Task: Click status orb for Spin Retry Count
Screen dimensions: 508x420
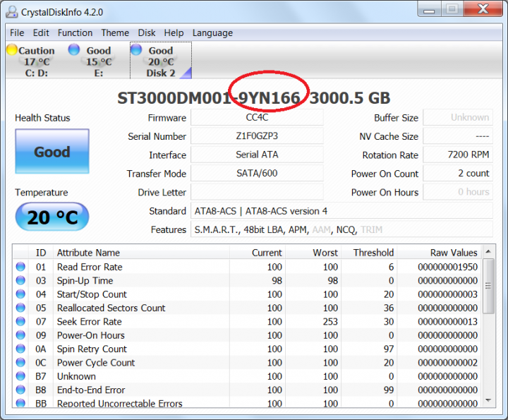Action: (x=20, y=349)
